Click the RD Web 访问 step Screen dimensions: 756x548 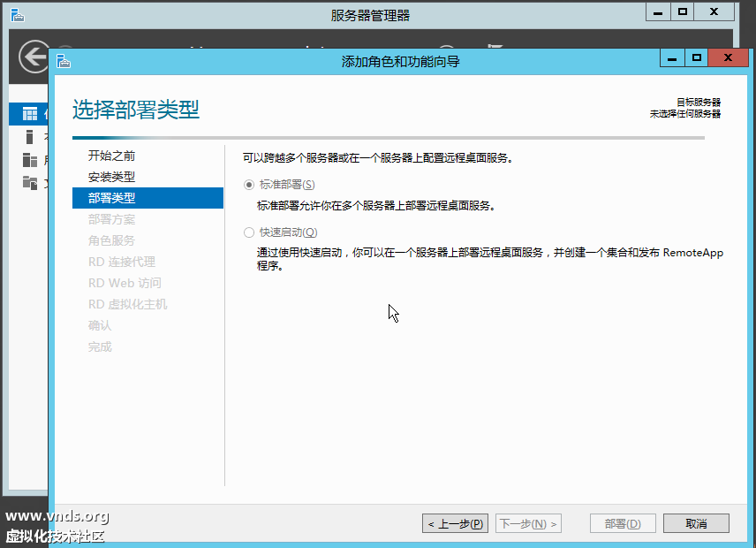(x=125, y=283)
